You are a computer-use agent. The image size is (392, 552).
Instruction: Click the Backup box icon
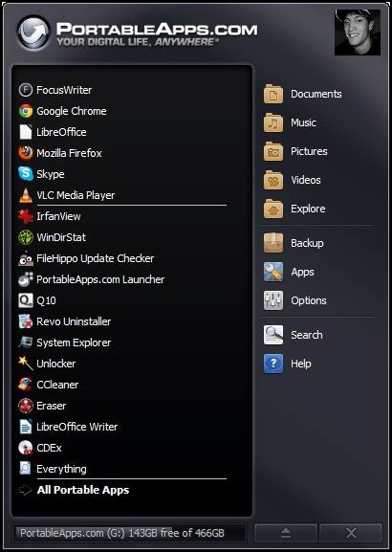pos(273,243)
